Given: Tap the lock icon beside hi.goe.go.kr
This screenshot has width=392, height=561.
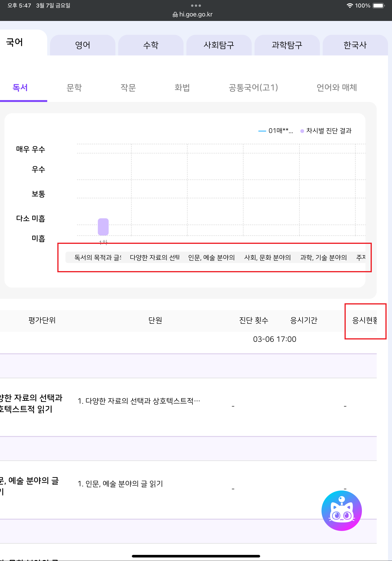Looking at the screenshot, I should pos(175,15).
